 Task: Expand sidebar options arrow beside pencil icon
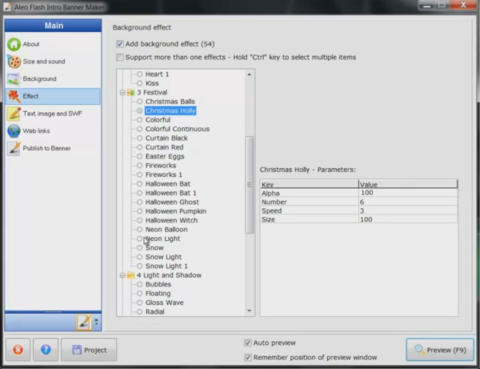96,322
